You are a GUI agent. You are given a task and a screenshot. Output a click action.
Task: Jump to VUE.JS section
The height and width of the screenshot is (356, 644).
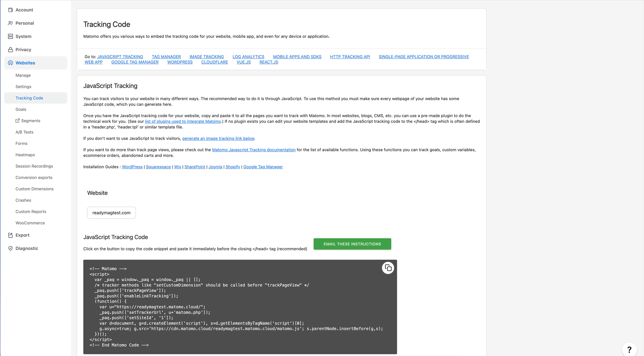coord(244,62)
